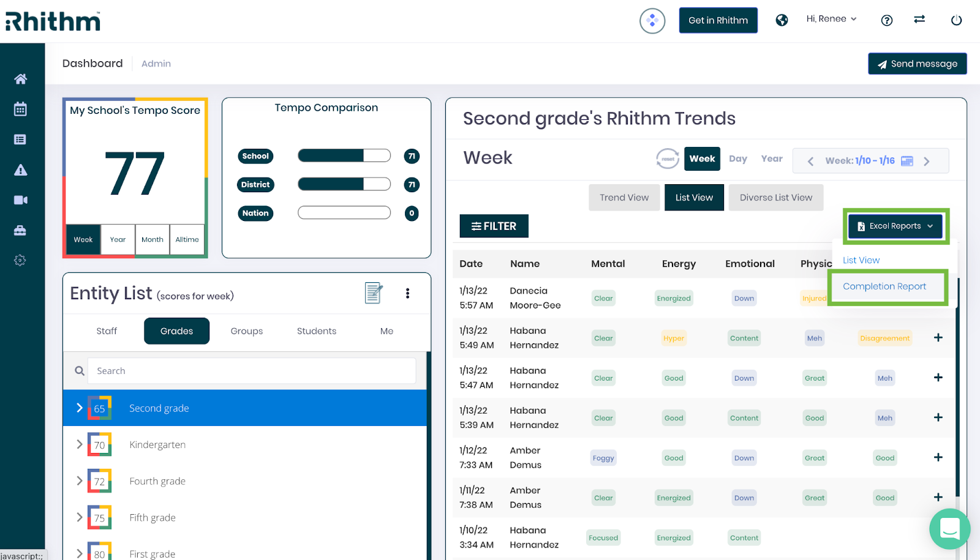Open the Entity List three-dot menu
This screenshot has width=980, height=560.
[407, 293]
